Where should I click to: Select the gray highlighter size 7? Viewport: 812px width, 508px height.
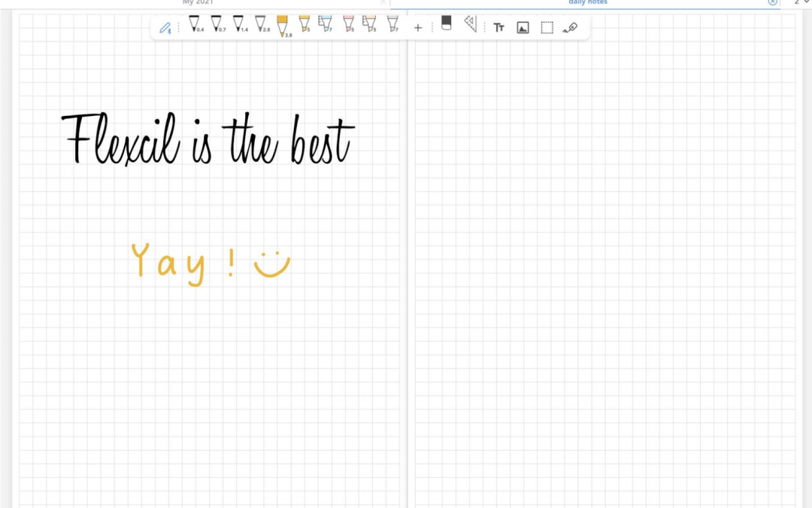tap(393, 24)
